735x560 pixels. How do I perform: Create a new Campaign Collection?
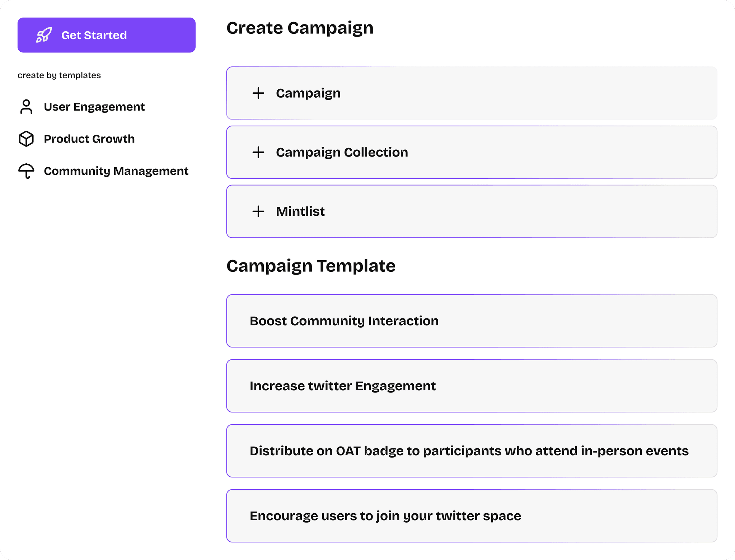[x=471, y=152]
